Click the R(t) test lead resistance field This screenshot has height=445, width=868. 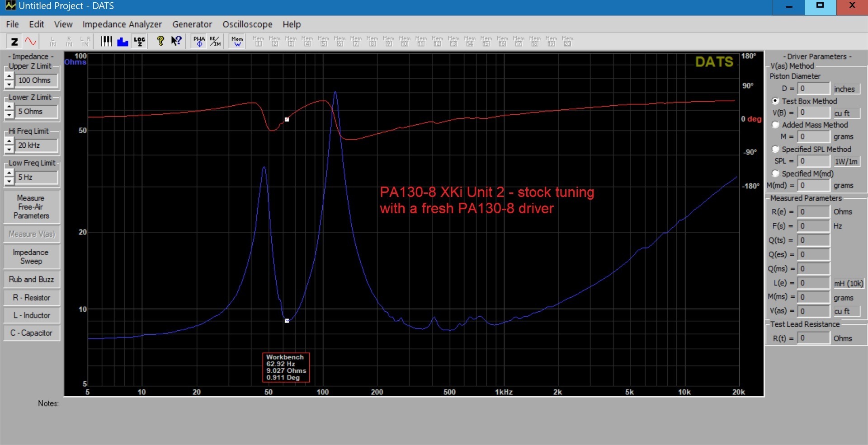tap(814, 338)
